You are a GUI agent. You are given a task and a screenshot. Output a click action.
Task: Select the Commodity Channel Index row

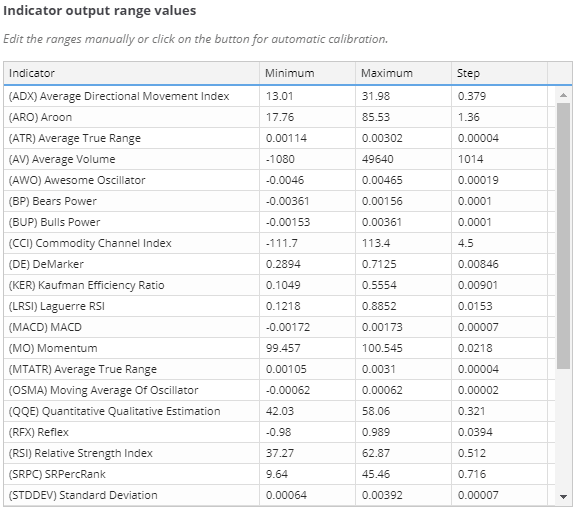(279, 243)
